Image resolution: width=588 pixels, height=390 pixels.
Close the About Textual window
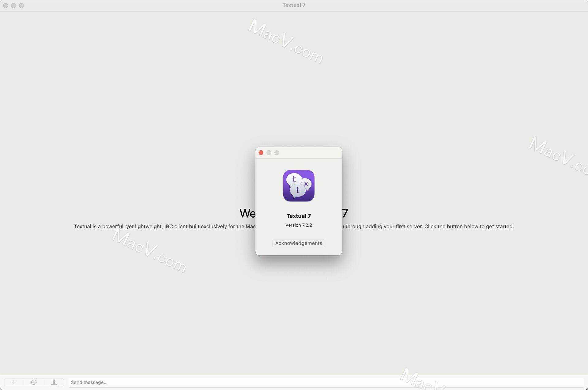tap(261, 153)
